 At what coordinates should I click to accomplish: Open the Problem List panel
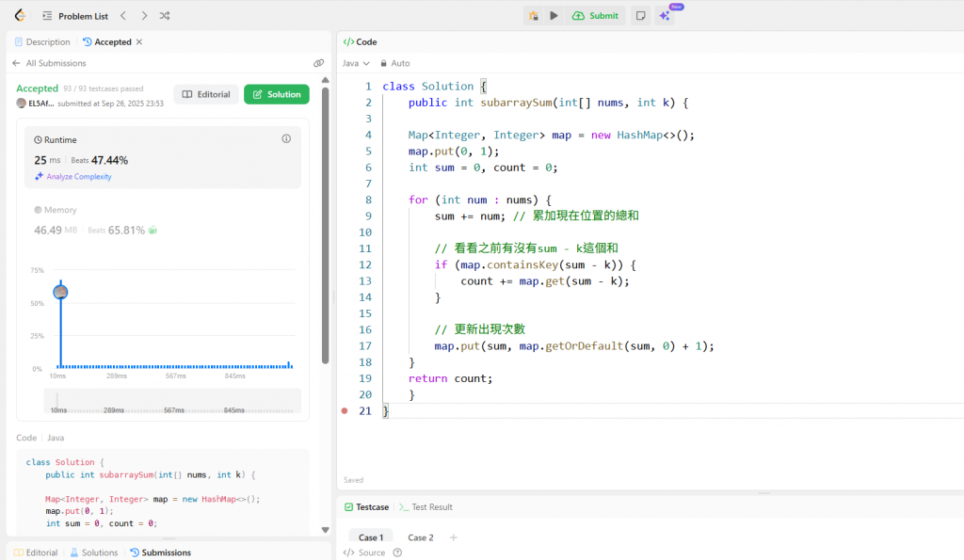[75, 16]
